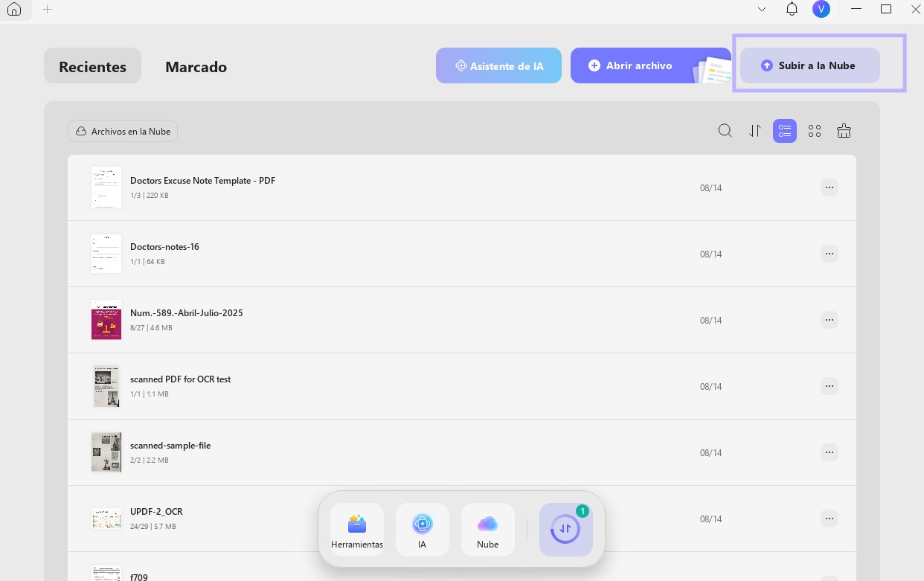Clear recent list with broom icon

click(844, 131)
